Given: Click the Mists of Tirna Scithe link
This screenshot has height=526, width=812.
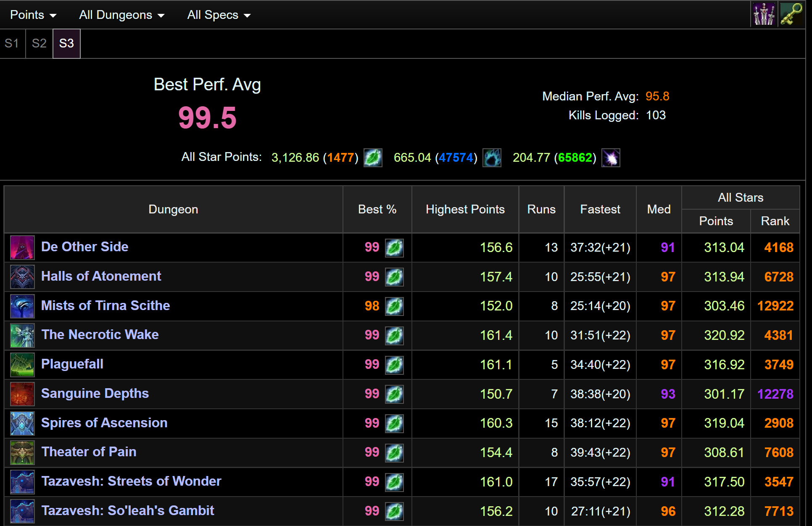Looking at the screenshot, I should coord(105,306).
